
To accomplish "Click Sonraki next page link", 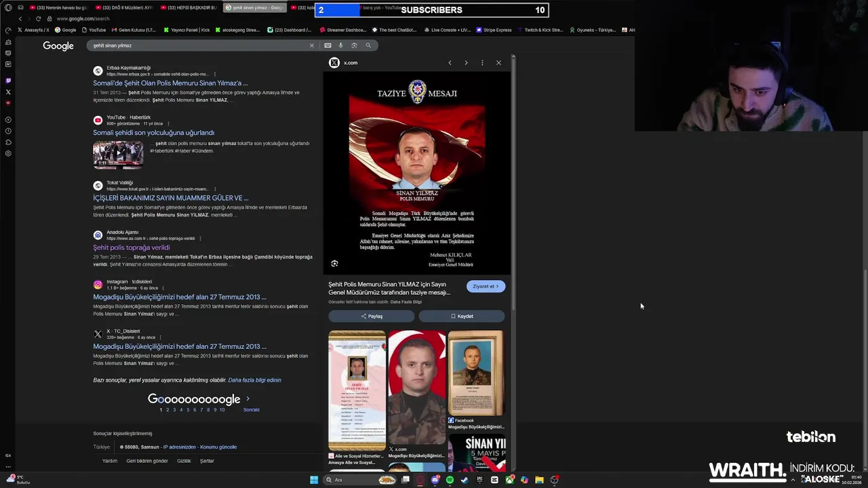I will pyautogui.click(x=251, y=409).
